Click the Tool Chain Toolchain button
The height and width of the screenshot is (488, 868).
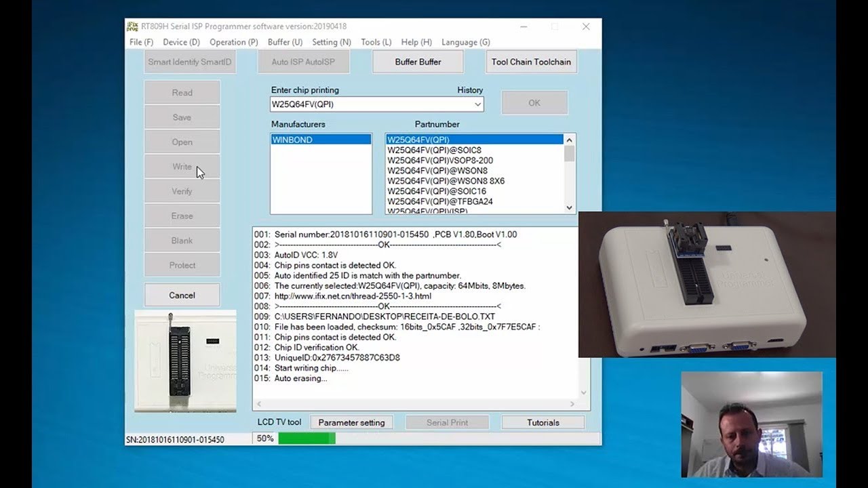(531, 62)
